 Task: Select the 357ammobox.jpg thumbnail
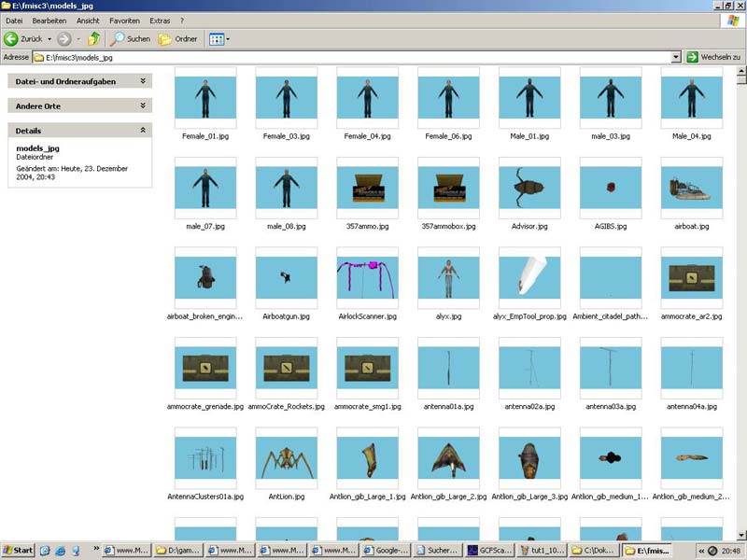pyautogui.click(x=448, y=188)
